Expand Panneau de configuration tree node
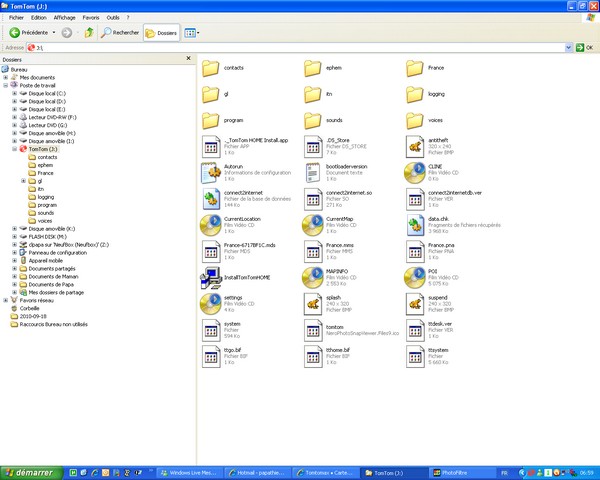The image size is (600, 480). click(x=15, y=253)
